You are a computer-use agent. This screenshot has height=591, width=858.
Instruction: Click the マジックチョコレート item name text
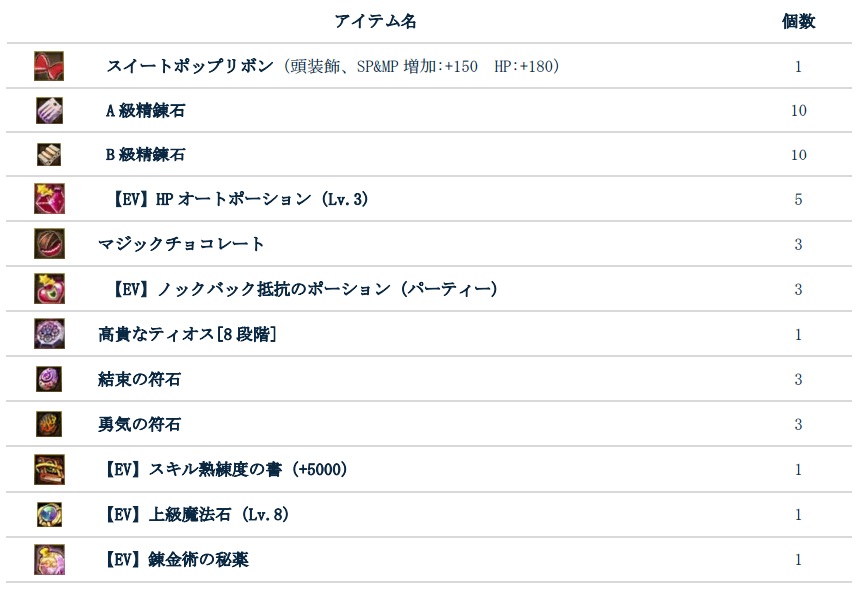click(181, 244)
